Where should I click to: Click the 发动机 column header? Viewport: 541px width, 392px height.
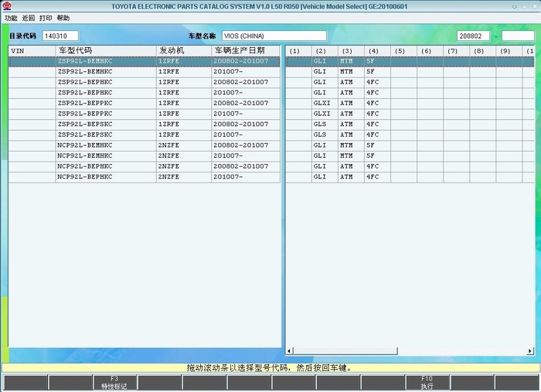[x=184, y=51]
